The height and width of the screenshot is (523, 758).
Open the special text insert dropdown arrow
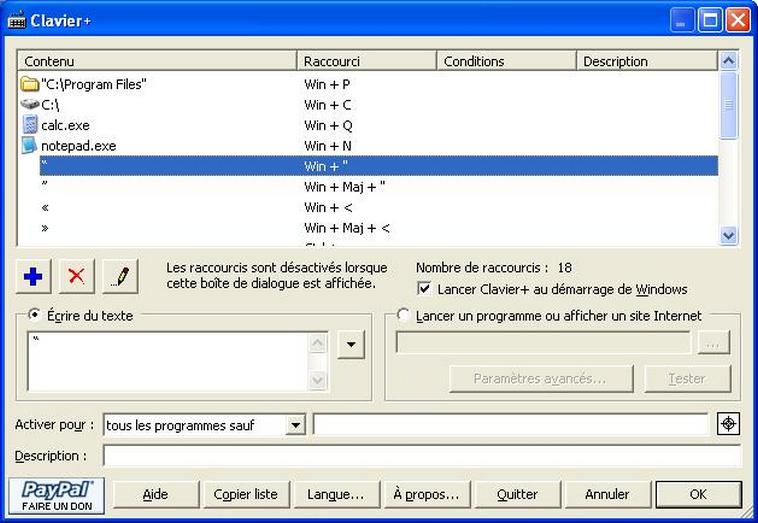[350, 345]
